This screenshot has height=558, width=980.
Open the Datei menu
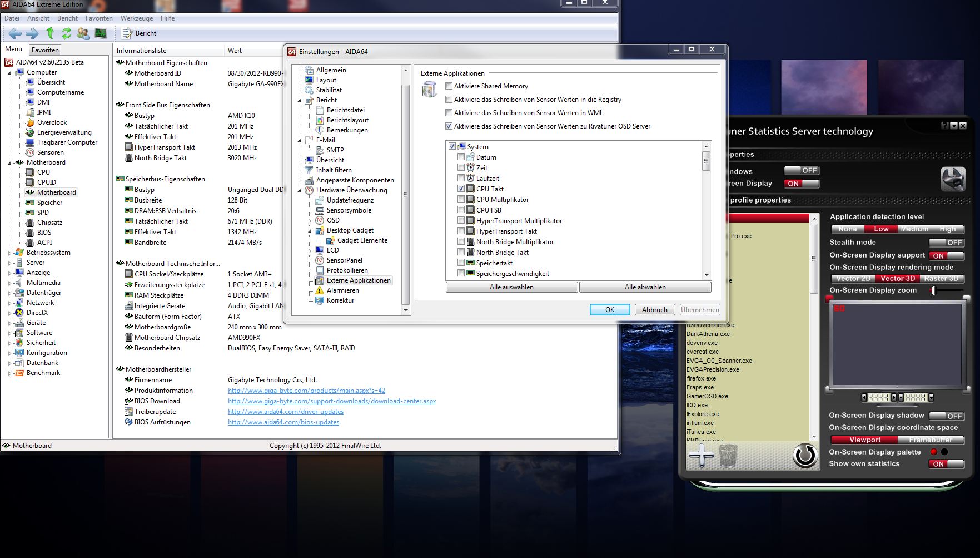(12, 18)
